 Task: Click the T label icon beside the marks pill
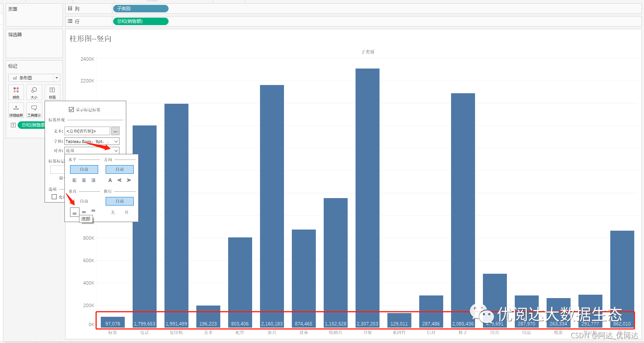click(x=13, y=125)
